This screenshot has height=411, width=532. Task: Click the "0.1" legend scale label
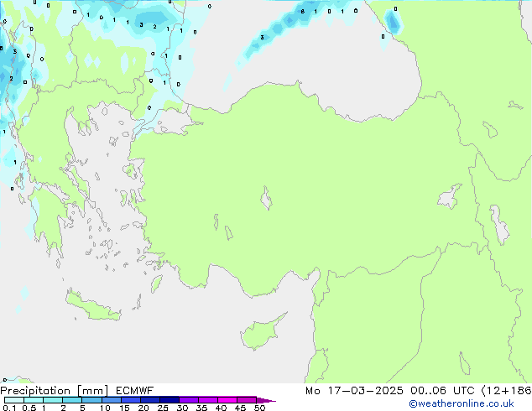point(9,408)
